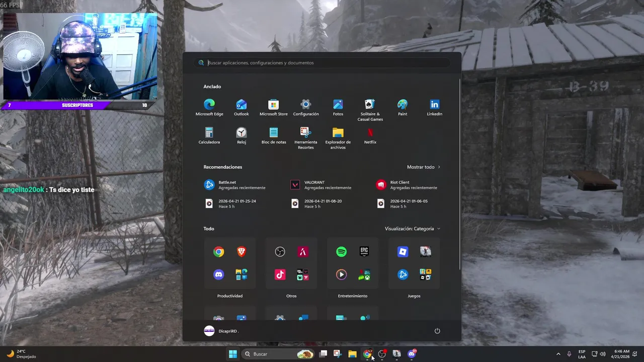Launch the Netflix pinned app
Image resolution: width=644 pixels, height=362 pixels.
coord(370,136)
